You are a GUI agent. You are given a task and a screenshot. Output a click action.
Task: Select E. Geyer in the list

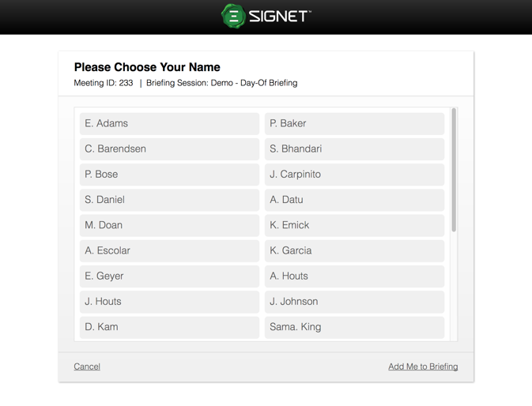click(x=169, y=276)
